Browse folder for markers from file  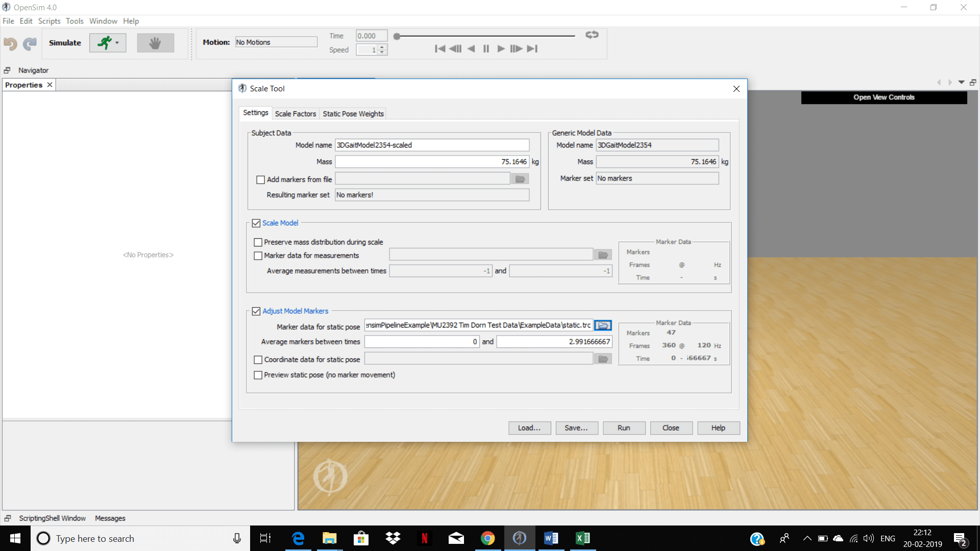click(x=520, y=179)
